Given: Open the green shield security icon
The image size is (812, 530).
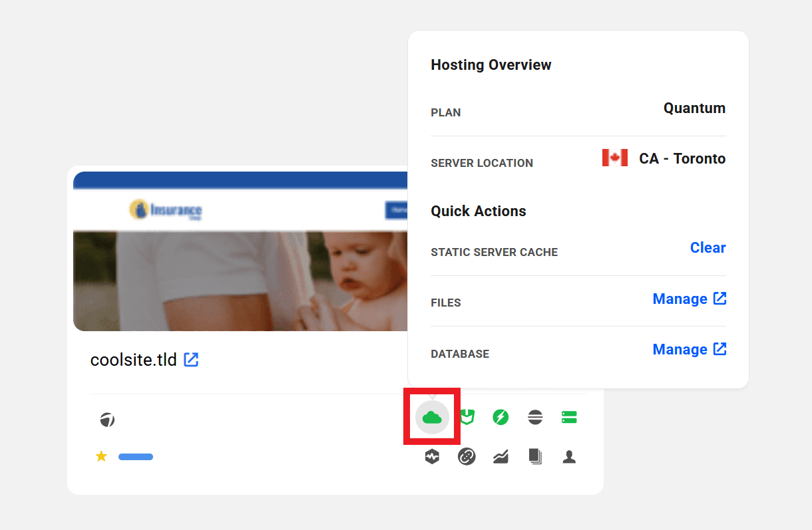Looking at the screenshot, I should pos(467,418).
